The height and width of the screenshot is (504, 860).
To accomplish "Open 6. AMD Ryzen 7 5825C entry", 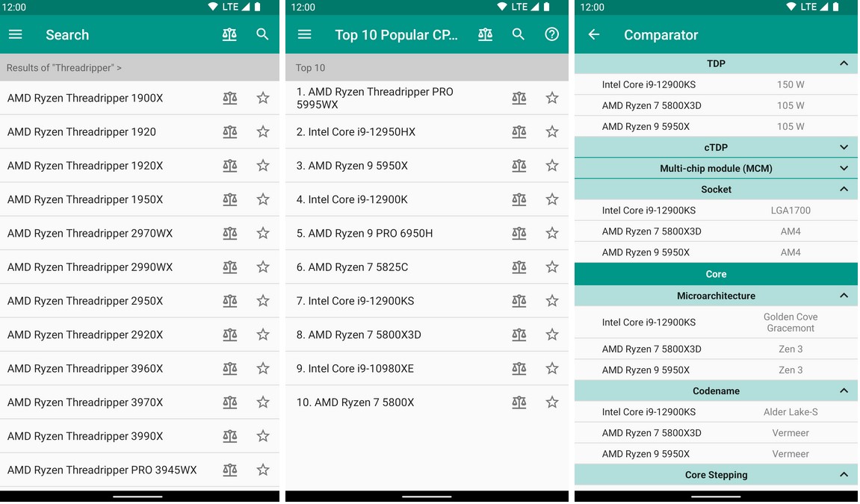I will pyautogui.click(x=352, y=267).
